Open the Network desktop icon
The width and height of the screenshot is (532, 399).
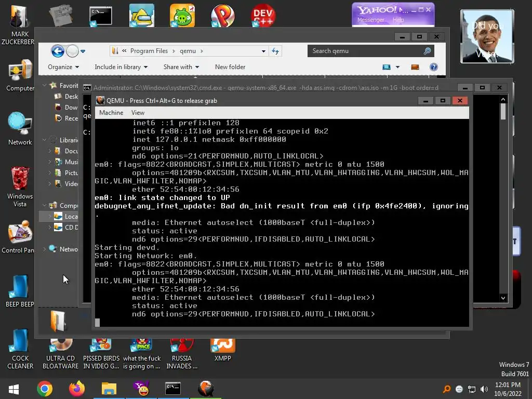(20, 128)
